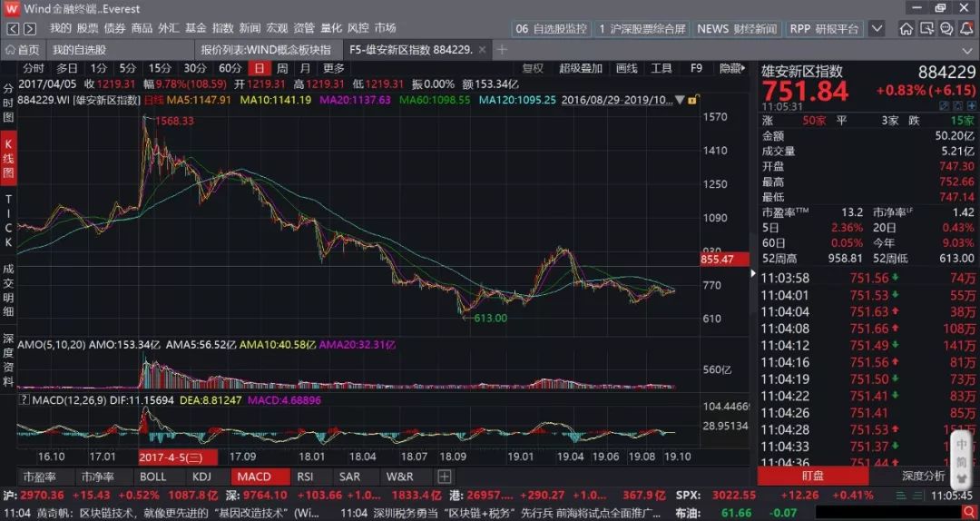The image size is (980, 521).
Task: Select the TICK vertical sidebar tab
Action: coord(8,221)
